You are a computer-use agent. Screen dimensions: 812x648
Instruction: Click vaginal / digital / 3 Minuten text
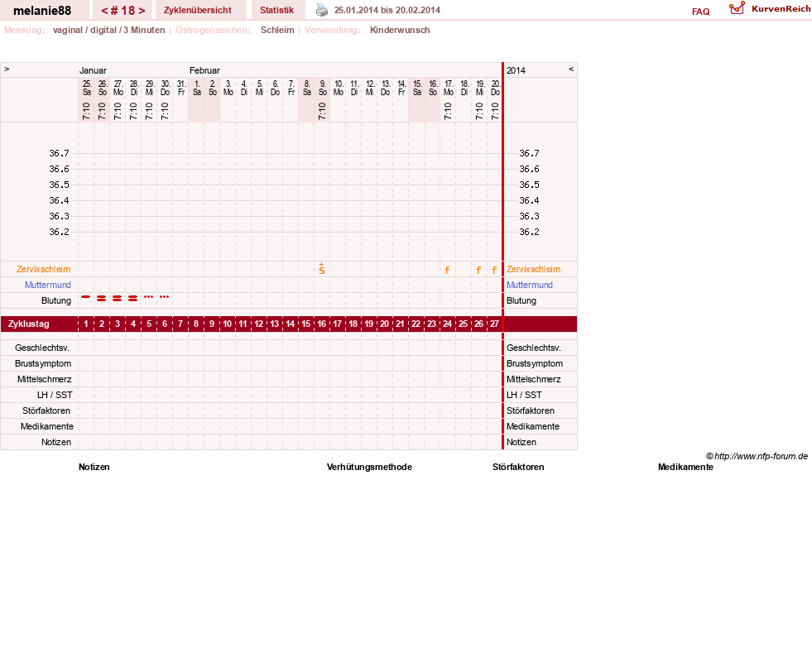(108, 30)
